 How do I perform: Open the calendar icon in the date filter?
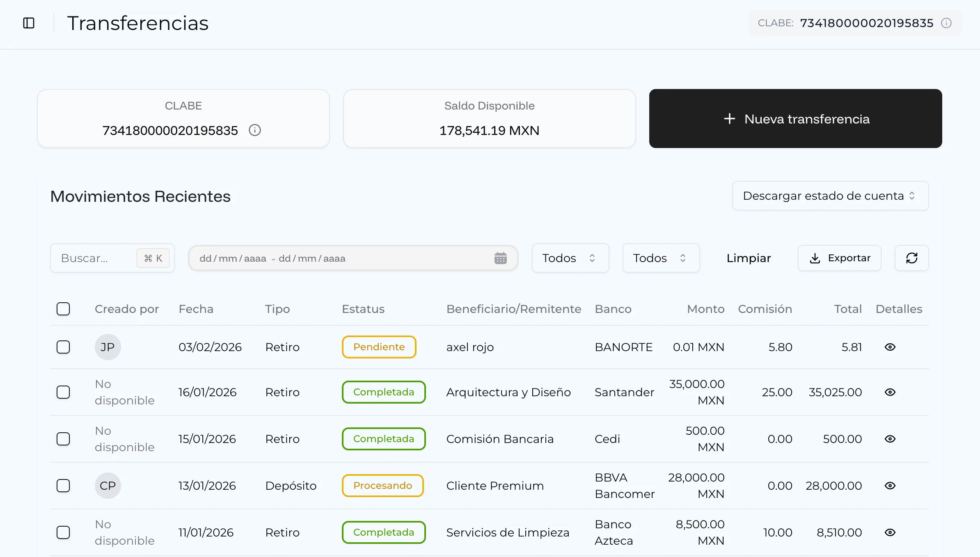click(x=501, y=258)
